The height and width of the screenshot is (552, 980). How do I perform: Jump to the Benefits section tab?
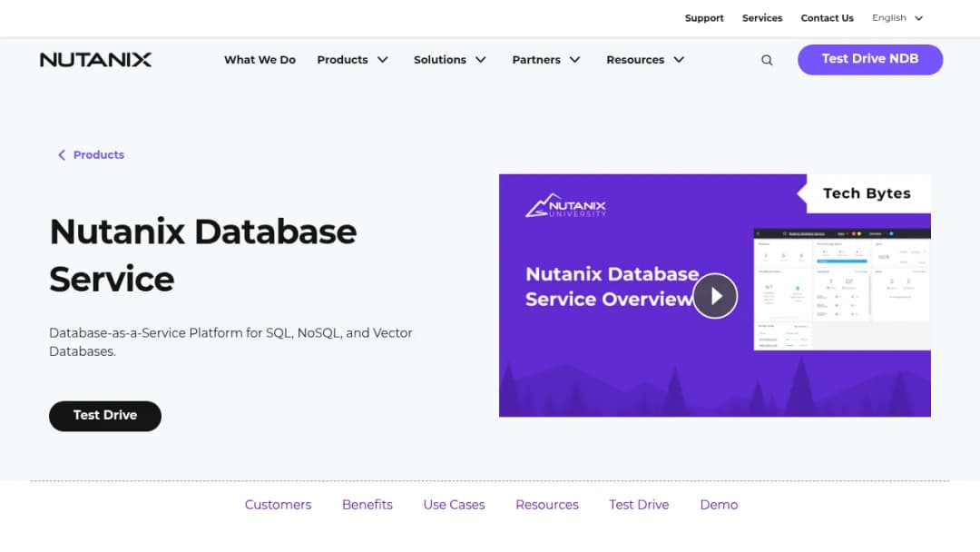[367, 505]
